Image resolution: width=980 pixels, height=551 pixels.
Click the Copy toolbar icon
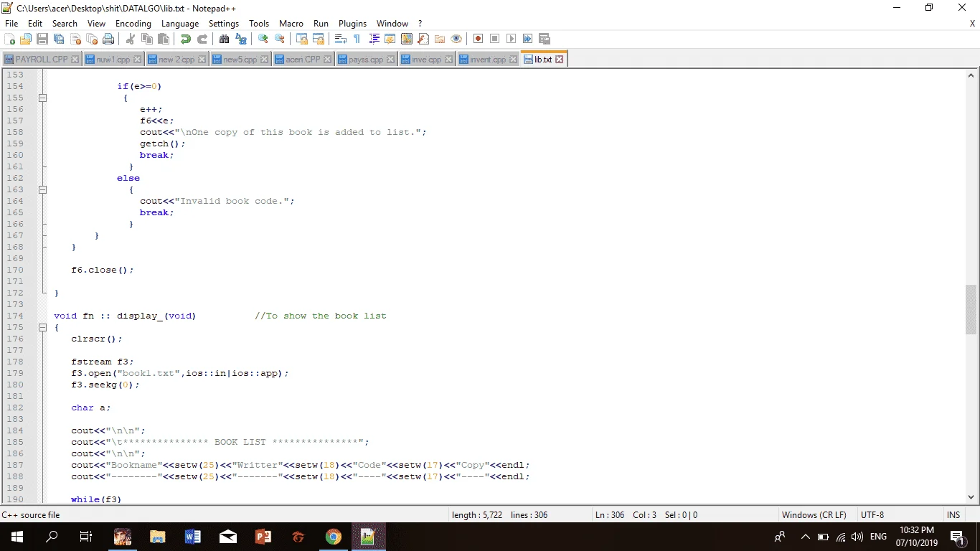pos(147,39)
